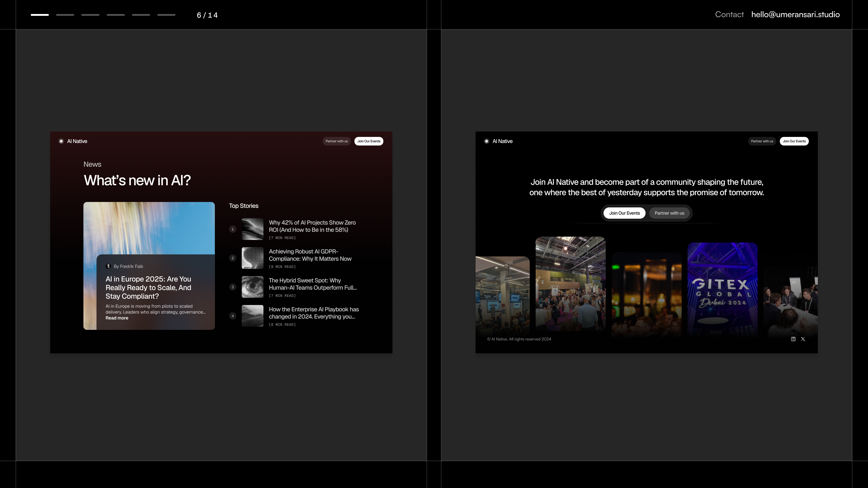Screen dimensions: 868x488
Task: Click eye thumbnail of Hybrid Sweet Spot story
Action: point(252,287)
